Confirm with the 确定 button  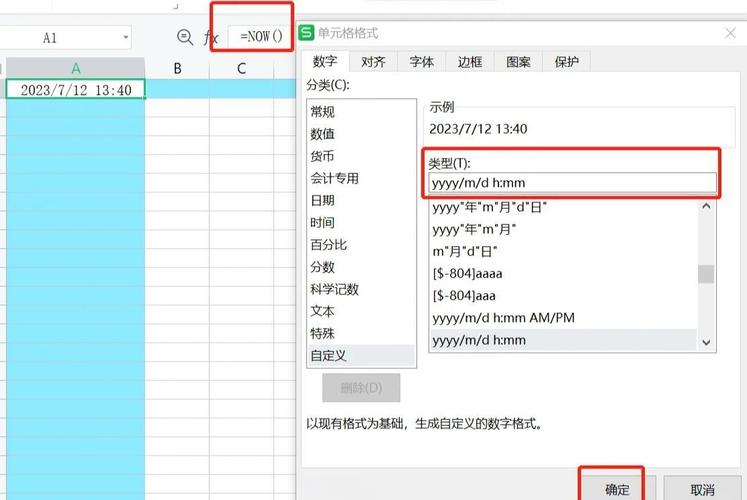pyautogui.click(x=617, y=489)
